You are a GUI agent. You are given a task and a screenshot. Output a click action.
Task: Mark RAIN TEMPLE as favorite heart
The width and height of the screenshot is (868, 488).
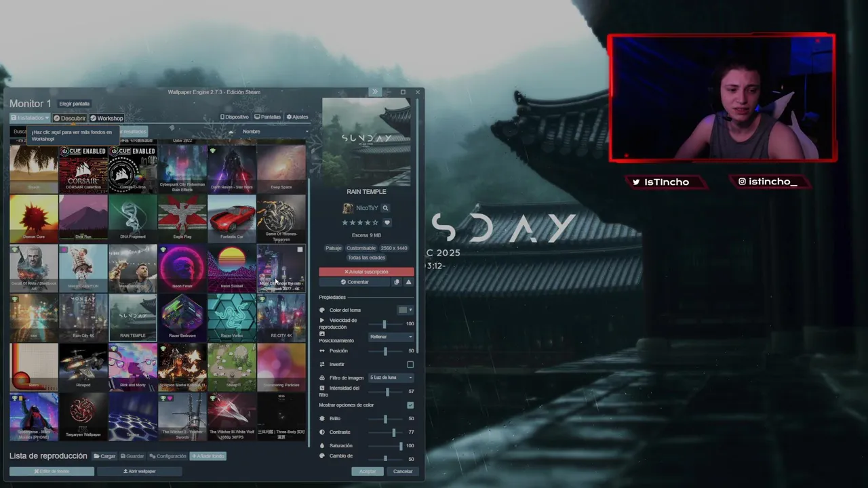[387, 222]
